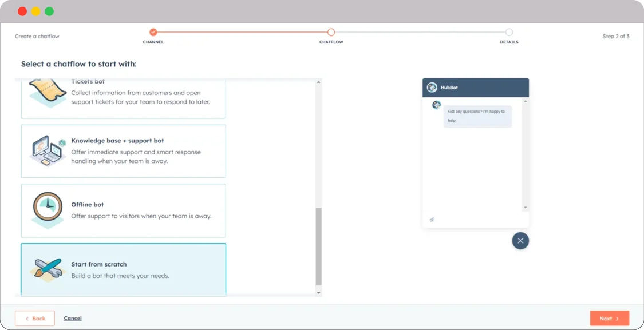Click the Next button
The image size is (644, 330).
pyautogui.click(x=609, y=318)
